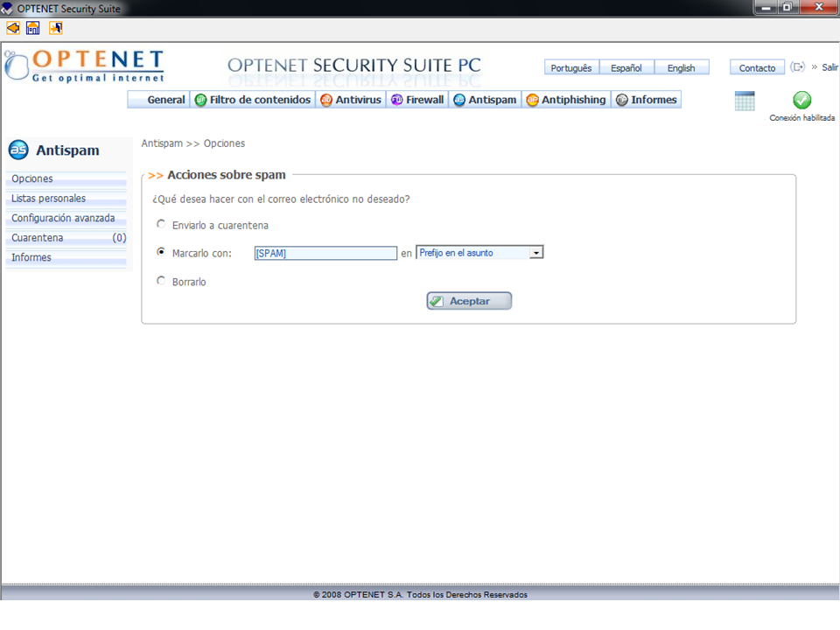
Task: Choose the Borrarlo radio option
Action: click(x=160, y=281)
